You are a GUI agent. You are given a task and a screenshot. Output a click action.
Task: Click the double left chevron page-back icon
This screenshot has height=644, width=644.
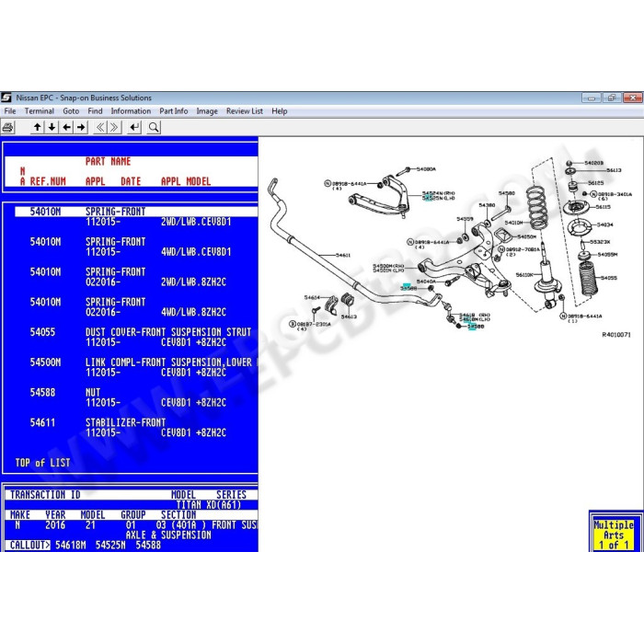(100, 127)
